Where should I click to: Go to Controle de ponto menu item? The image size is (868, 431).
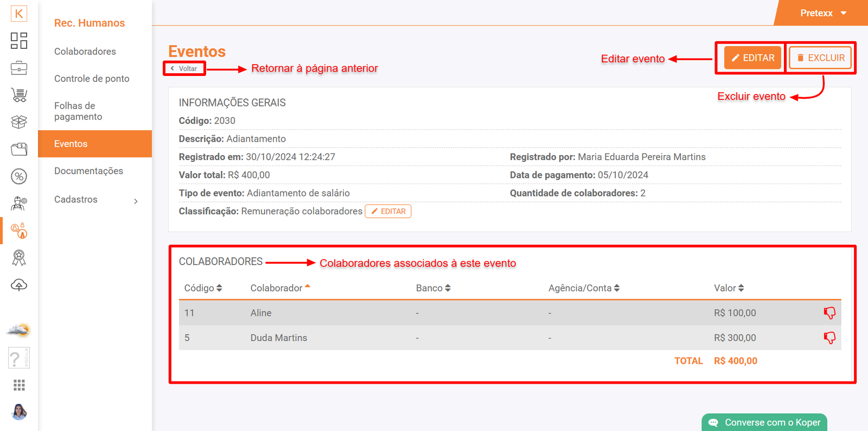(x=92, y=79)
